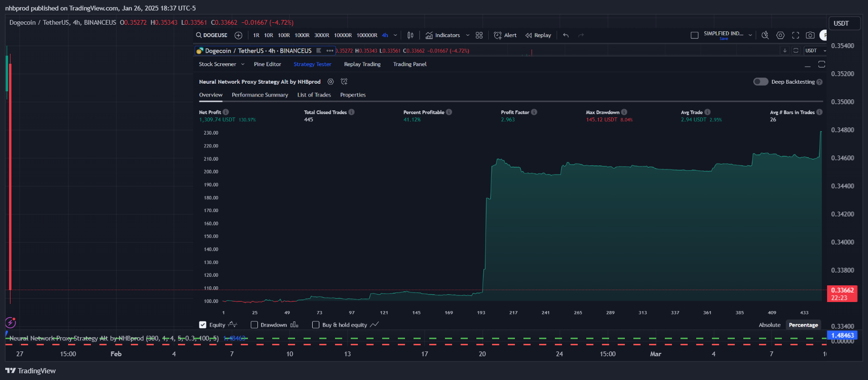Image resolution: width=868 pixels, height=380 pixels.
Task: Show the Max Drawdown info icon
Action: click(624, 112)
